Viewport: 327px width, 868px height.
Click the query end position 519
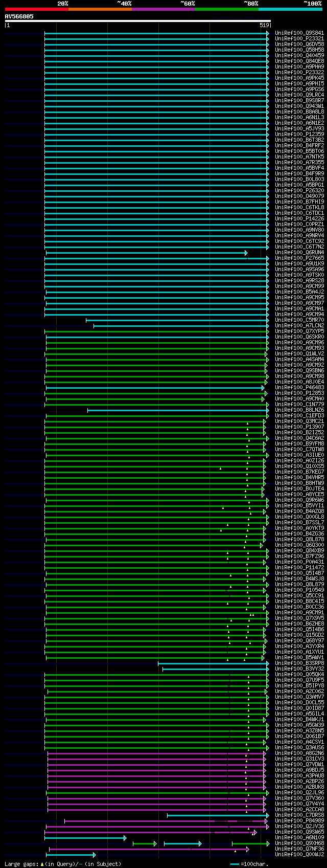point(264,25)
